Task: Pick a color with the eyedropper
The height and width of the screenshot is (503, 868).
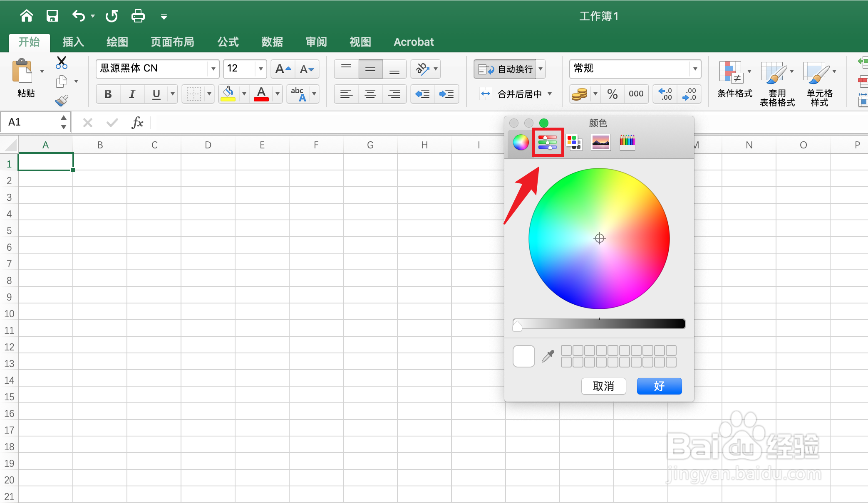Action: 548,356
